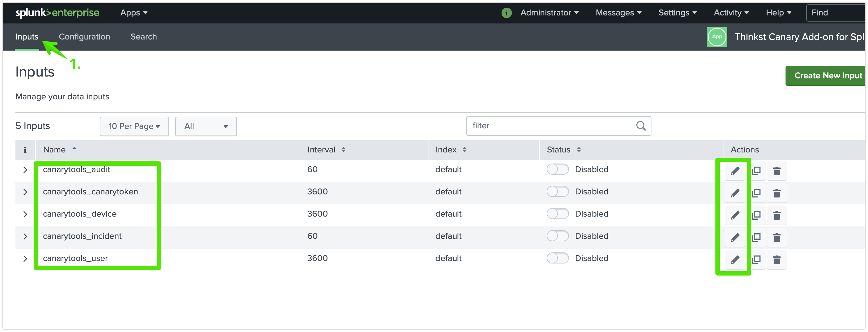Expand the canarytools_device row details
868x332 pixels.
pos(25,214)
